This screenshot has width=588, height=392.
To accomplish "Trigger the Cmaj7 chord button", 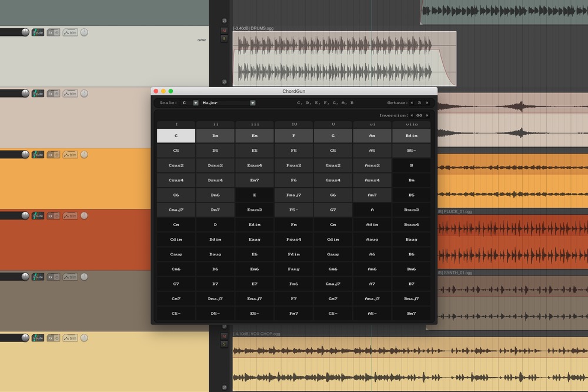I will click(x=176, y=210).
